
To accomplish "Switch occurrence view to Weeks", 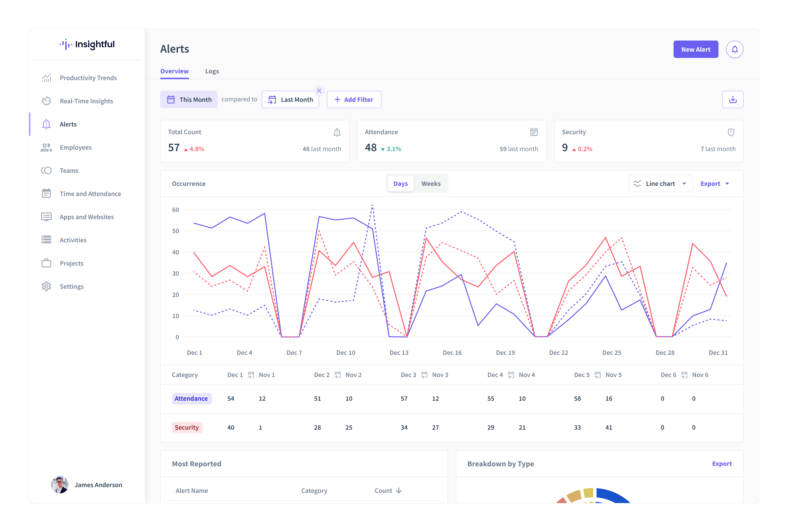I will [431, 184].
